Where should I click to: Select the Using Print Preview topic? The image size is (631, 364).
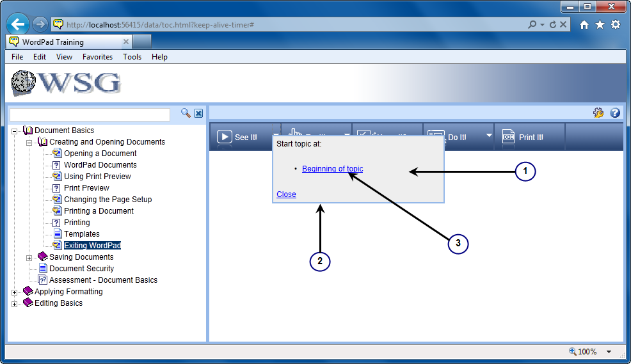(97, 176)
